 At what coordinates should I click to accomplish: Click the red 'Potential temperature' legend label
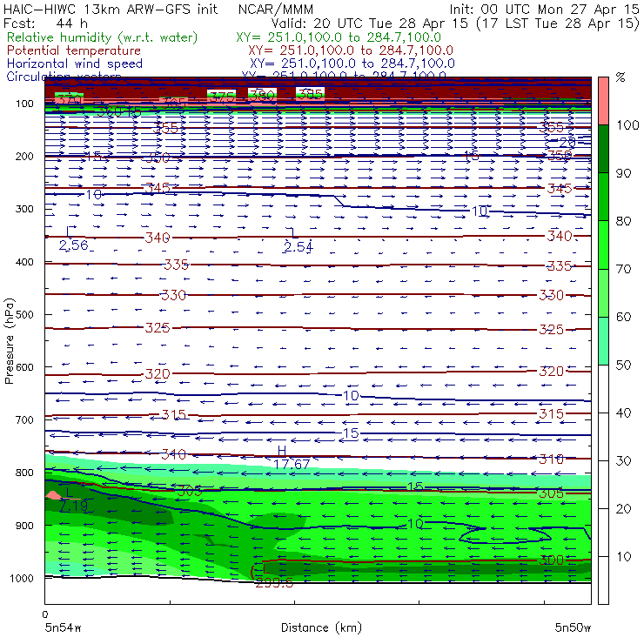[73, 50]
